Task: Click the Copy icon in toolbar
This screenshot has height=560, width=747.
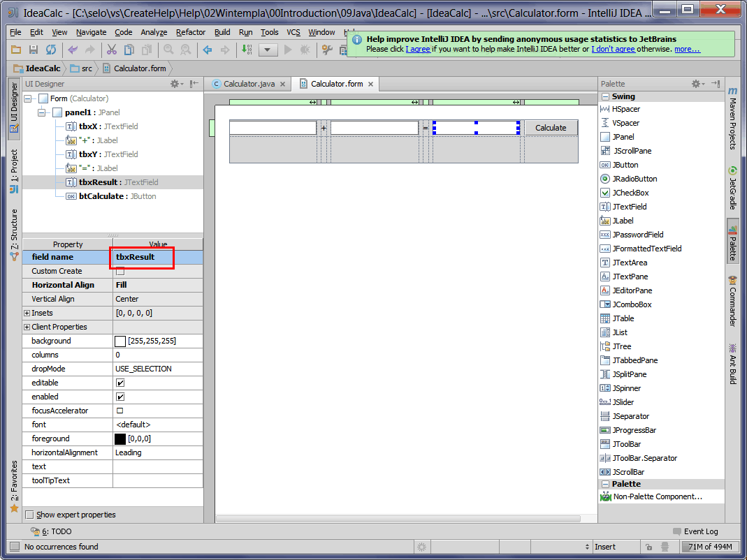Action: 129,50
